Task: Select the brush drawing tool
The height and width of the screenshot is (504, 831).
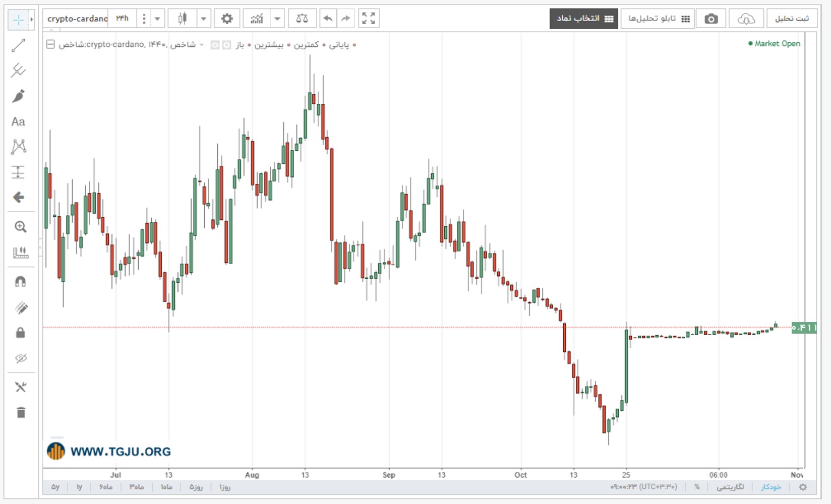Action: click(18, 96)
